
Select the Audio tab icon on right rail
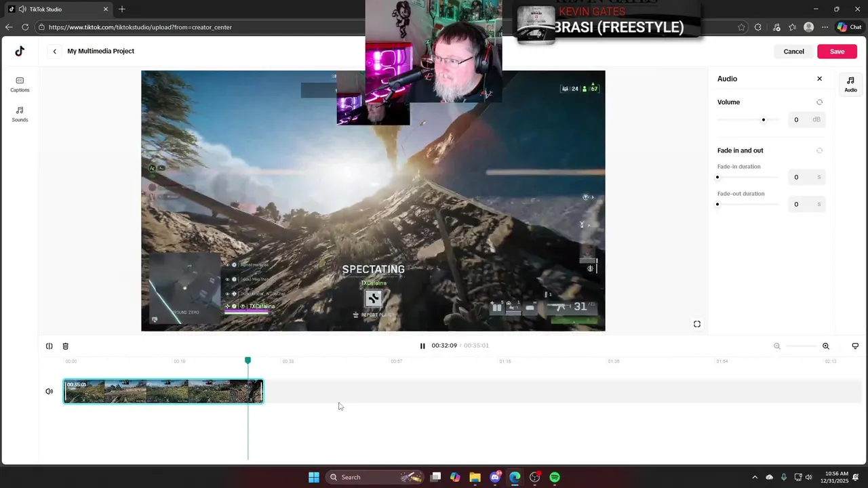click(x=850, y=84)
